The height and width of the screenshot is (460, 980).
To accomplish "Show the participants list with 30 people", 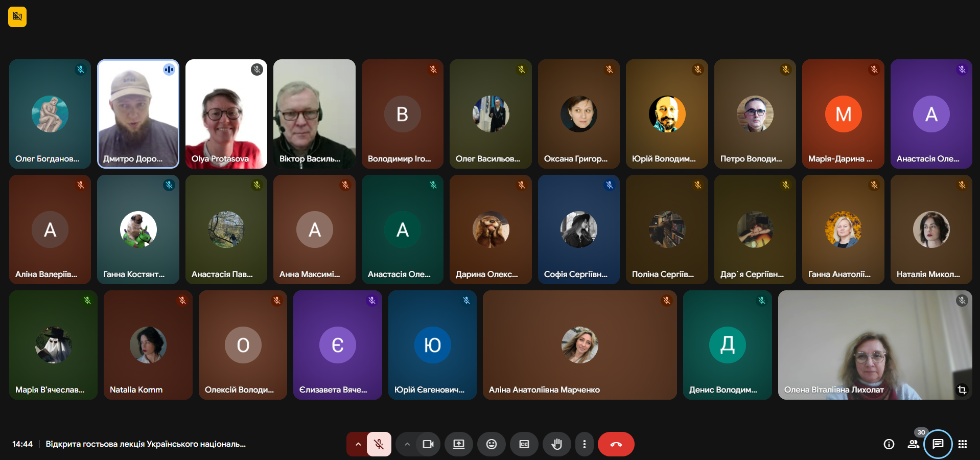I will coord(914,444).
